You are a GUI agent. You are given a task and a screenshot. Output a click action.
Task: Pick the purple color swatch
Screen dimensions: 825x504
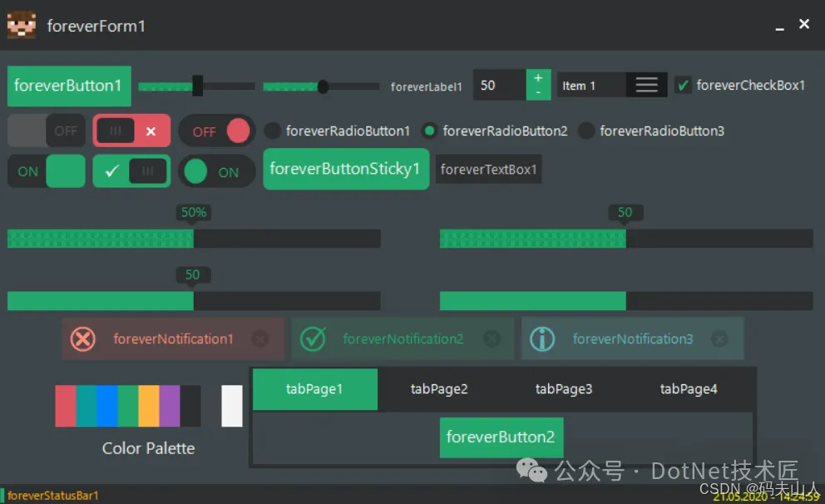170,406
